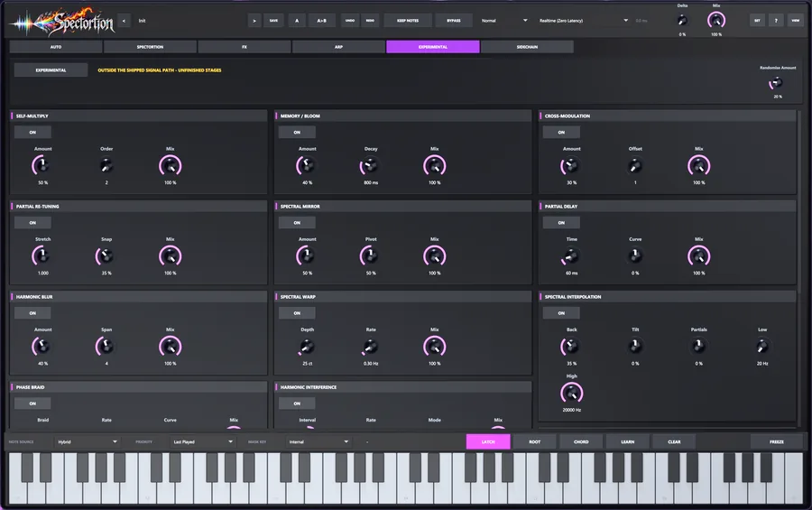Toggle Phase Braid ON switch
This screenshot has width=812, height=510.
click(32, 403)
